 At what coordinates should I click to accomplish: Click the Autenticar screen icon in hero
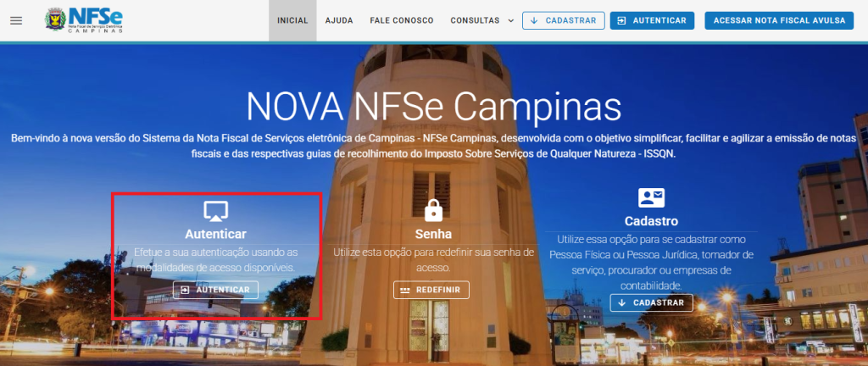pyautogui.click(x=215, y=211)
